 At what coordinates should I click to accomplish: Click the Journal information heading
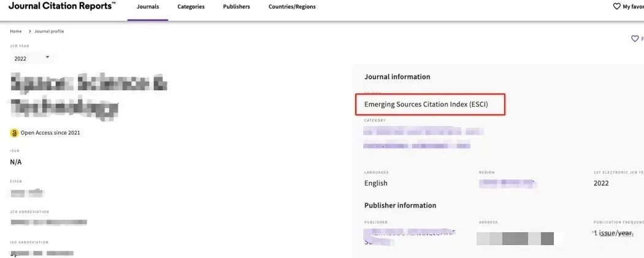point(397,77)
